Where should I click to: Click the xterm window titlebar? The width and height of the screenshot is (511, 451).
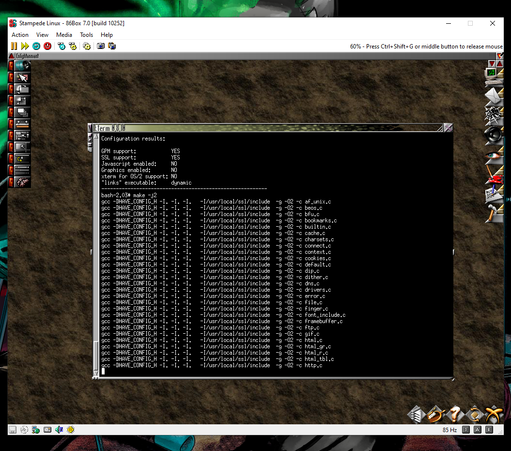[x=267, y=128]
